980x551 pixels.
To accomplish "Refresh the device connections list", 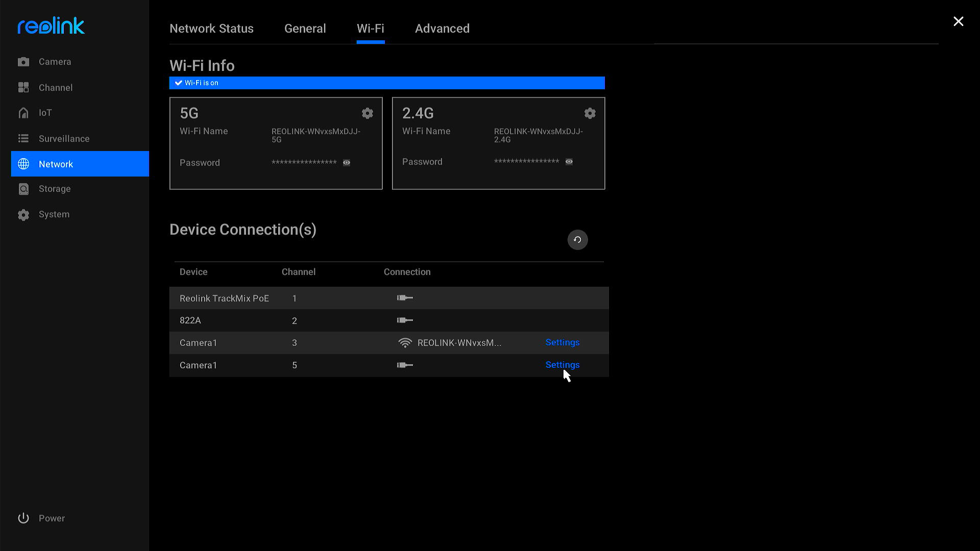I will click(578, 240).
